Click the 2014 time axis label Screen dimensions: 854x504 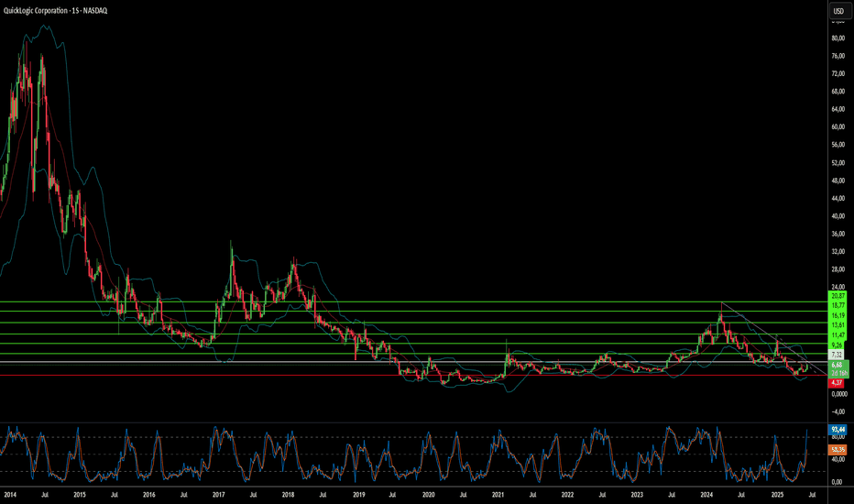[x=10, y=495]
